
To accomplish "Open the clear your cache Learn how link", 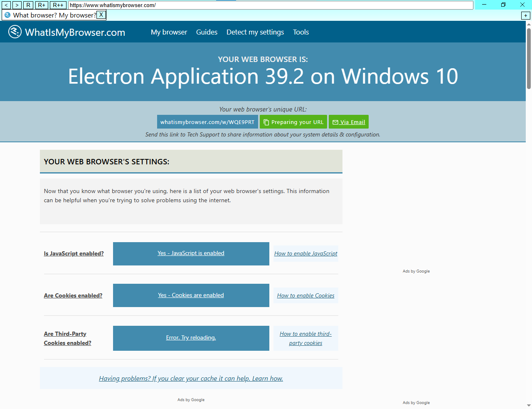I will point(191,378).
